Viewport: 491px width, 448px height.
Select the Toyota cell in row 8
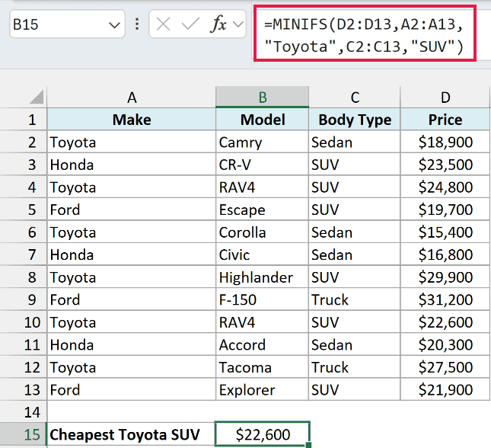132,277
